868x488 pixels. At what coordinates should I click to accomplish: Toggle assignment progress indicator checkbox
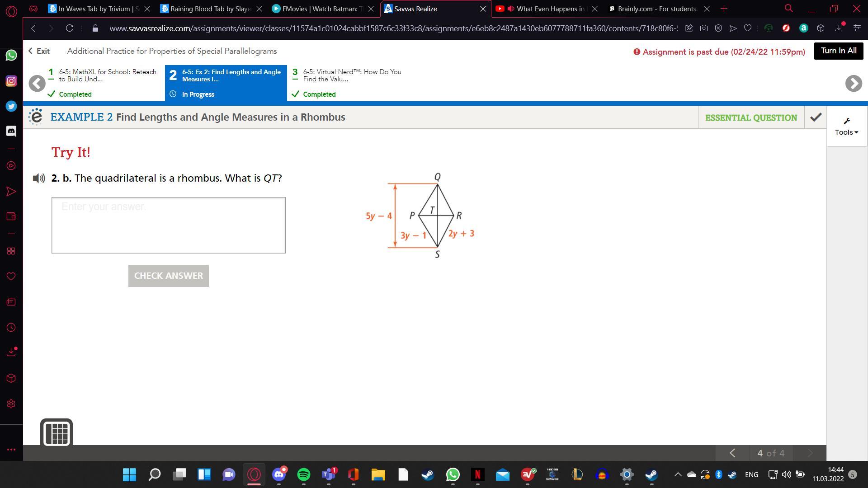[x=815, y=117]
